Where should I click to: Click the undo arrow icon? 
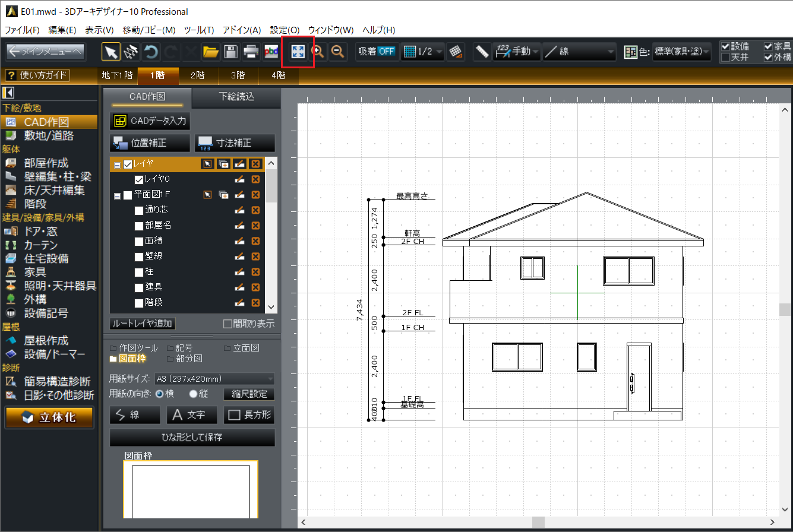(x=151, y=52)
